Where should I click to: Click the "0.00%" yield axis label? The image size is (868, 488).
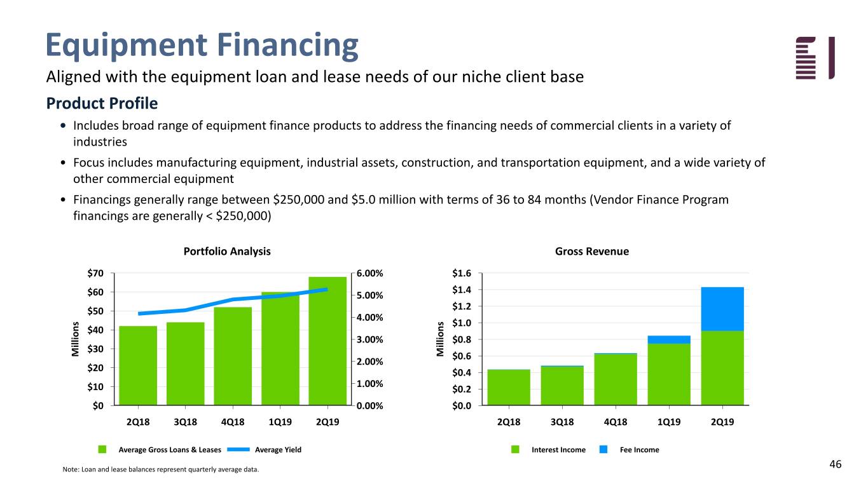point(369,406)
